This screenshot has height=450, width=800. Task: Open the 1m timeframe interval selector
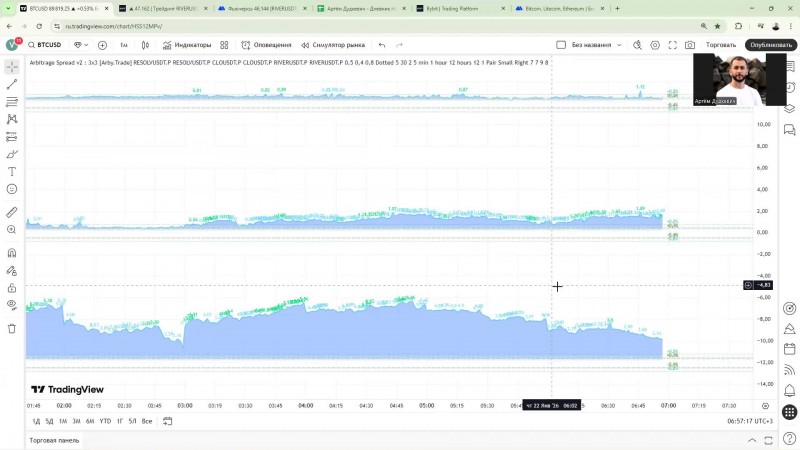pyautogui.click(x=123, y=45)
